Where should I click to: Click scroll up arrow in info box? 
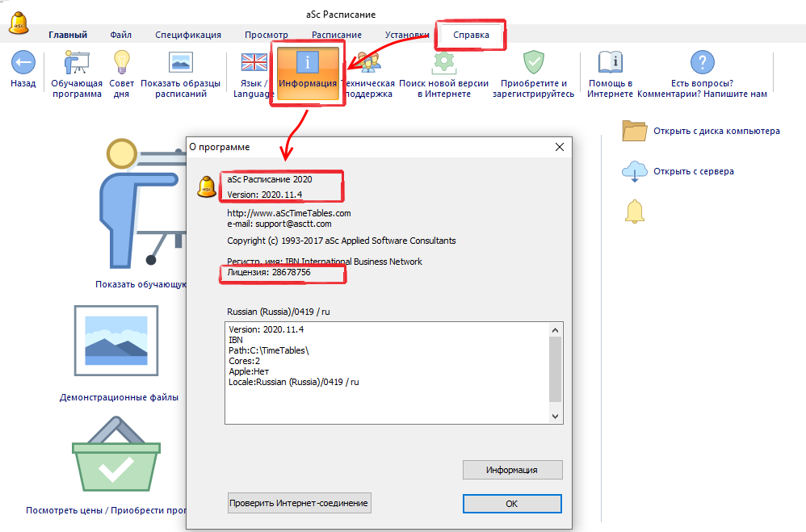[555, 330]
